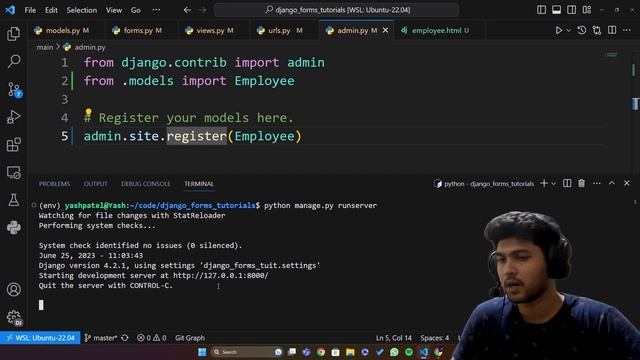The width and height of the screenshot is (640, 360).
Task: Open the Accounts menu
Action: click(13, 289)
